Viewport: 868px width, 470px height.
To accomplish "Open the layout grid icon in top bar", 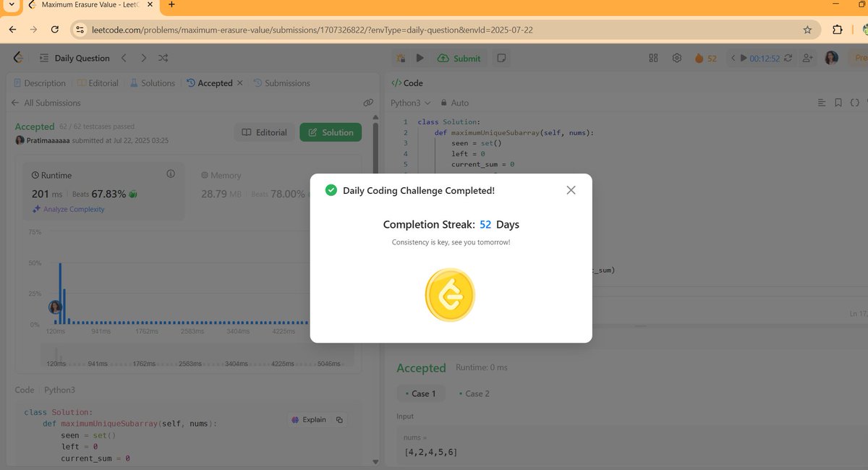I will 652,58.
